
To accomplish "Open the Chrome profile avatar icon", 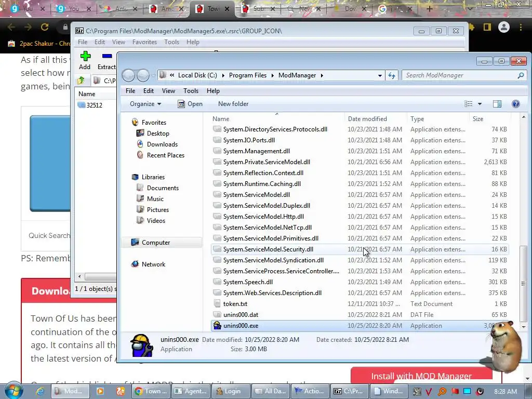I will click(503, 27).
